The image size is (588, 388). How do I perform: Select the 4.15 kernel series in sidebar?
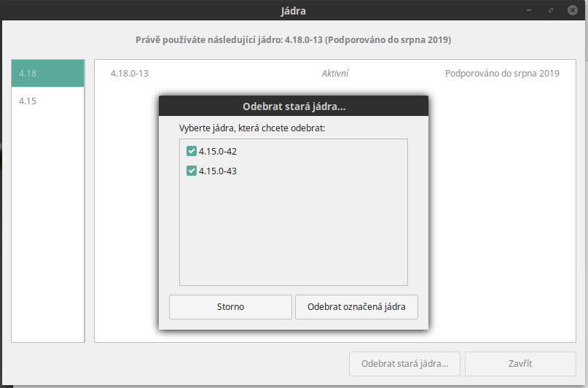click(47, 101)
